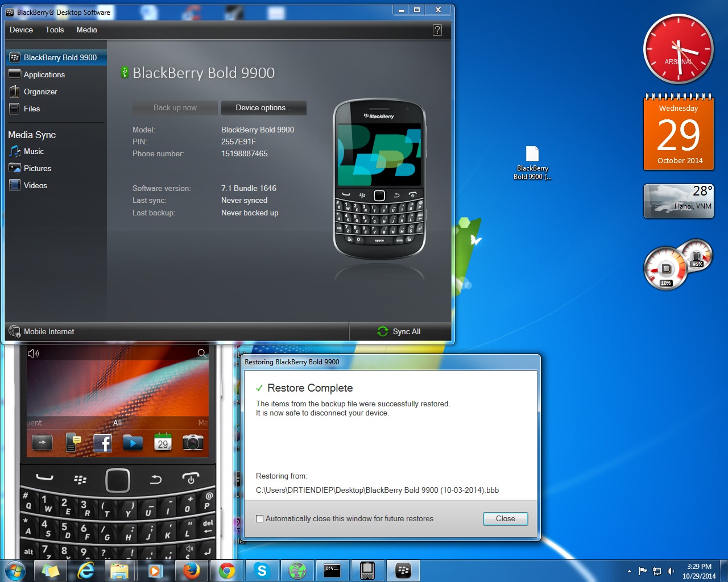
Task: Click video play icon on phone screen
Action: pyautogui.click(x=133, y=442)
